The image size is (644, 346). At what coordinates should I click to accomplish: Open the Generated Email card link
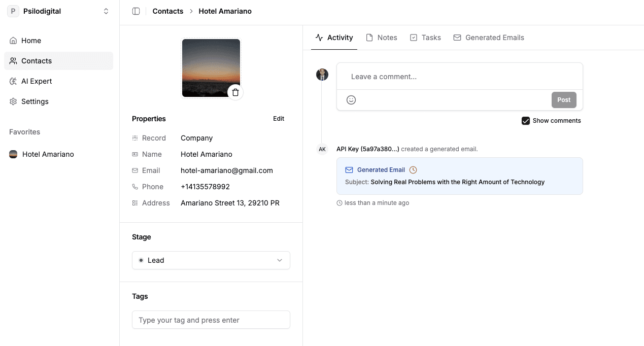click(x=381, y=170)
